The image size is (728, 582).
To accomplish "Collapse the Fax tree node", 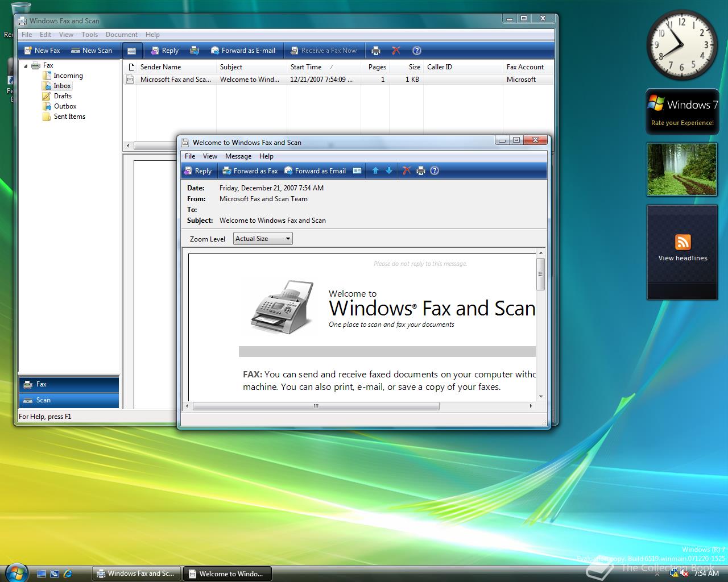I will click(x=26, y=66).
